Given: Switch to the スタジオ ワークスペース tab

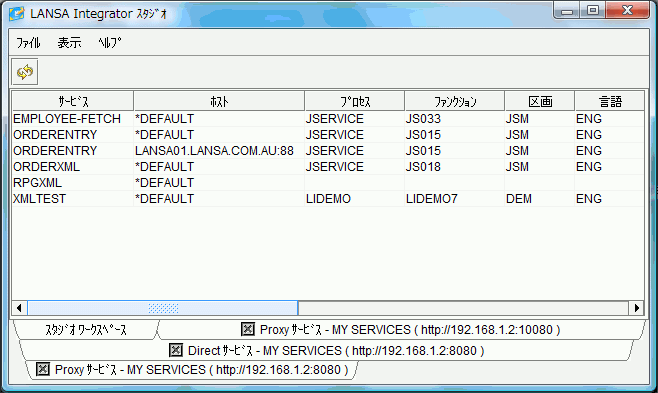Looking at the screenshot, I should (x=86, y=330).
